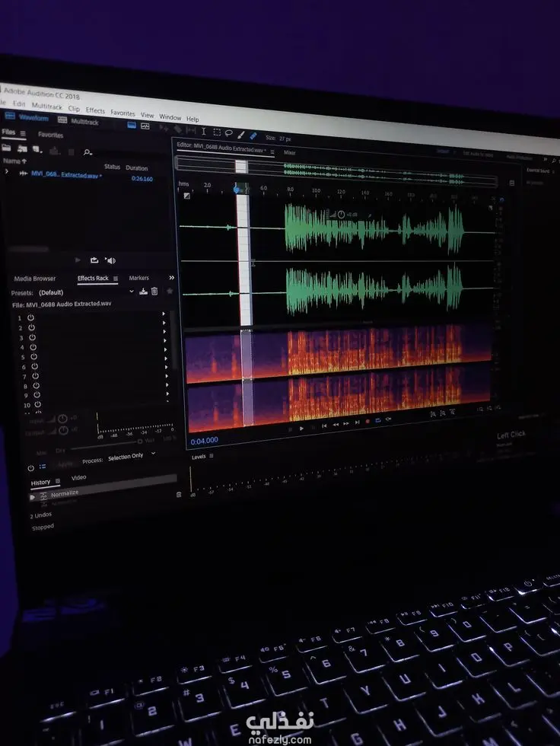Screen dimensions: 560x746
Task: Toggle the Loop Playback button
Action: click(x=378, y=420)
